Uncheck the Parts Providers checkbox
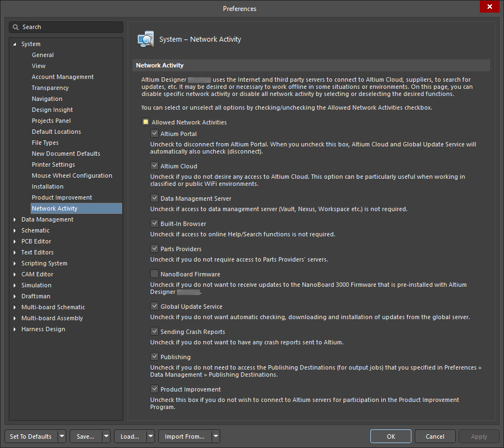Viewport: 504px width, 448px height. (154, 248)
